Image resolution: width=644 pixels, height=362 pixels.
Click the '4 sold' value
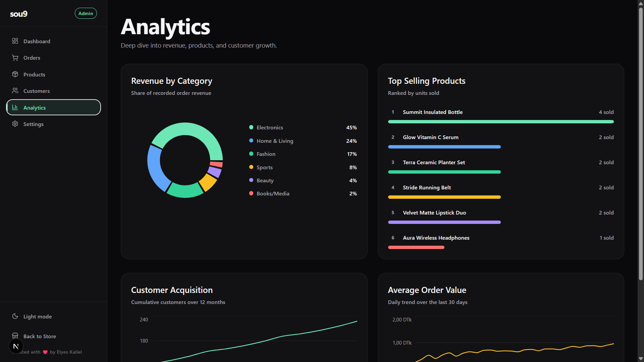pyautogui.click(x=606, y=112)
